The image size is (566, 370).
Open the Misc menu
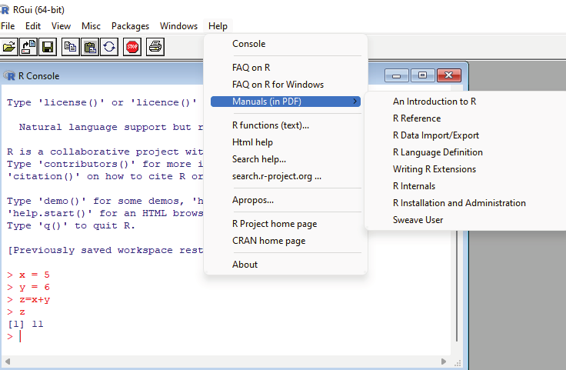point(91,26)
